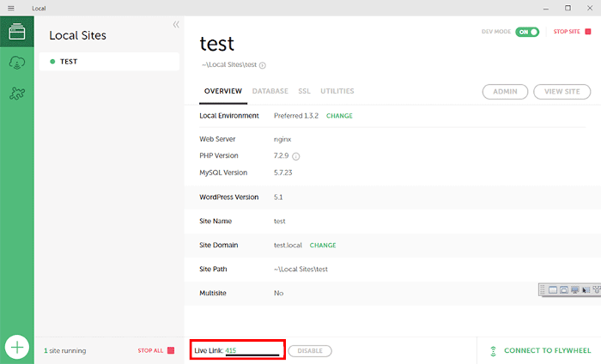Toggle Dev Mode switch off
Screen dimensions: 601x364
[x=527, y=32]
